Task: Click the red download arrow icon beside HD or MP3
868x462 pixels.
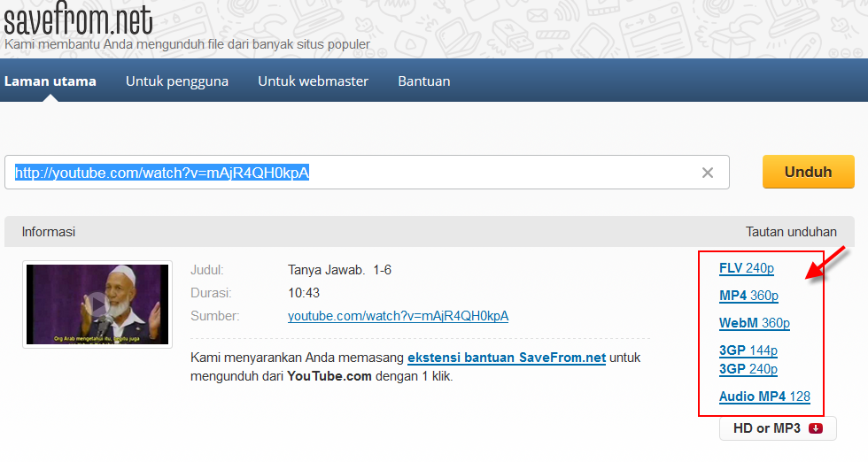Action: point(816,428)
